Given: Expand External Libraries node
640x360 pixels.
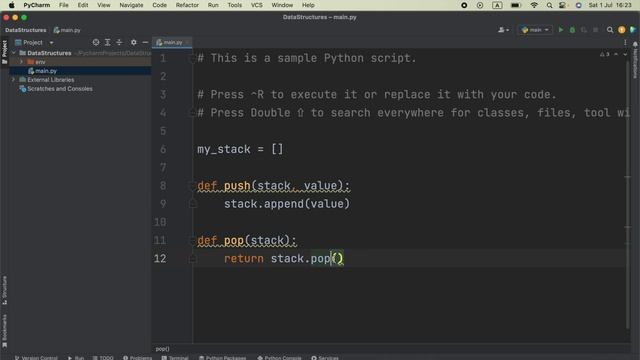Looking at the screenshot, I should 13,80.
